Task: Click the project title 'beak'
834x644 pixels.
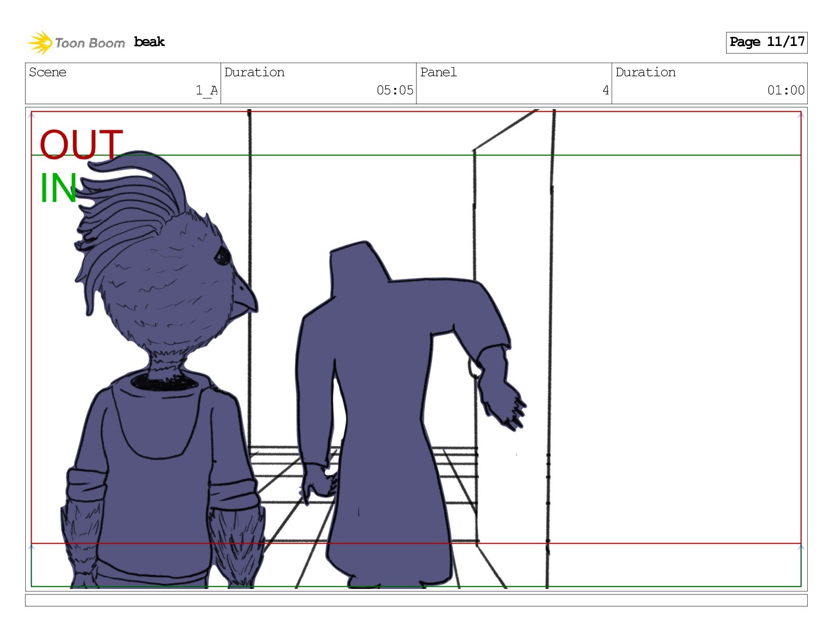Action: click(x=149, y=42)
